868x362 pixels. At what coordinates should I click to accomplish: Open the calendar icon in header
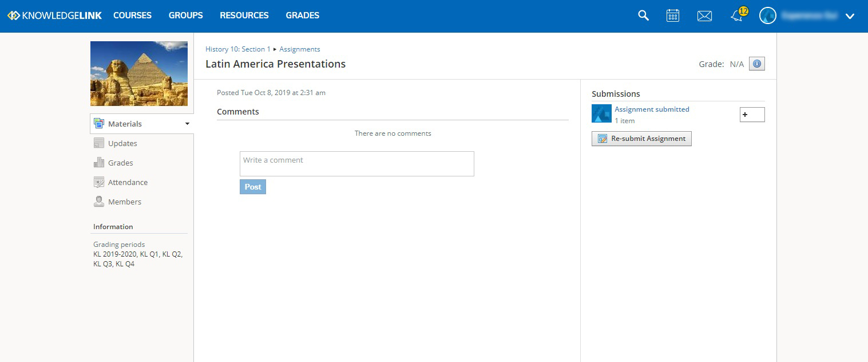(673, 16)
